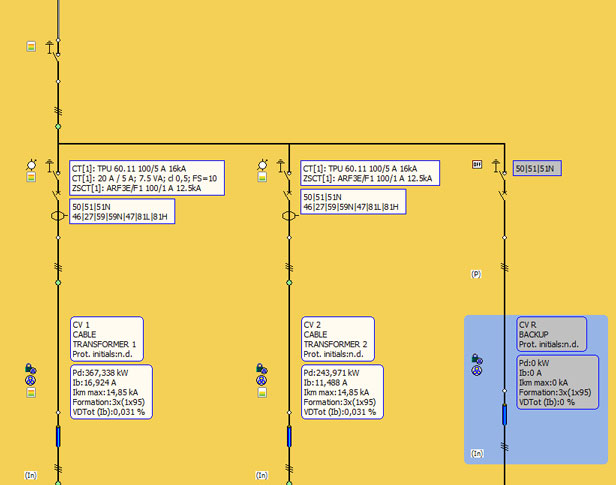Screen dimensions: 616x485
Task: Select the ring current transformer on CV 2
Action: tap(288, 215)
